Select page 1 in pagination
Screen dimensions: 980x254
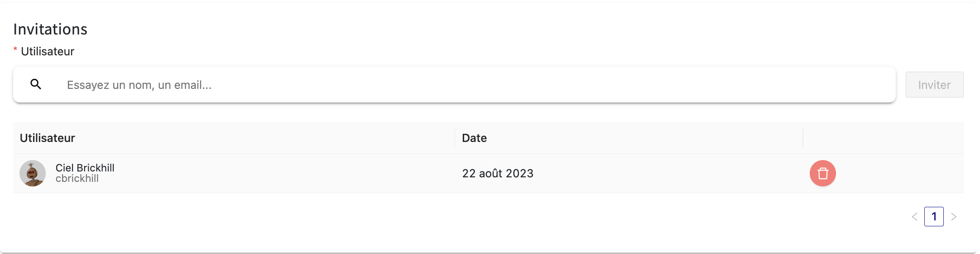pyautogui.click(x=934, y=217)
